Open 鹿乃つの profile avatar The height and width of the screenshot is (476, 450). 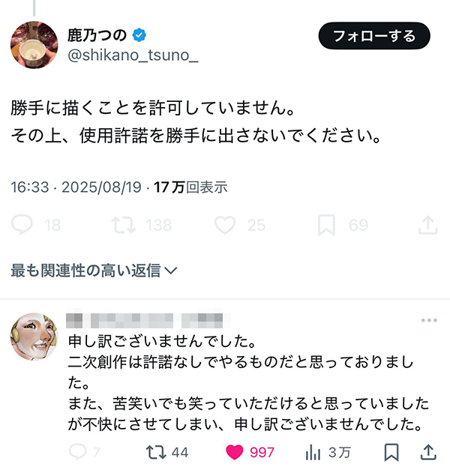[x=34, y=45]
